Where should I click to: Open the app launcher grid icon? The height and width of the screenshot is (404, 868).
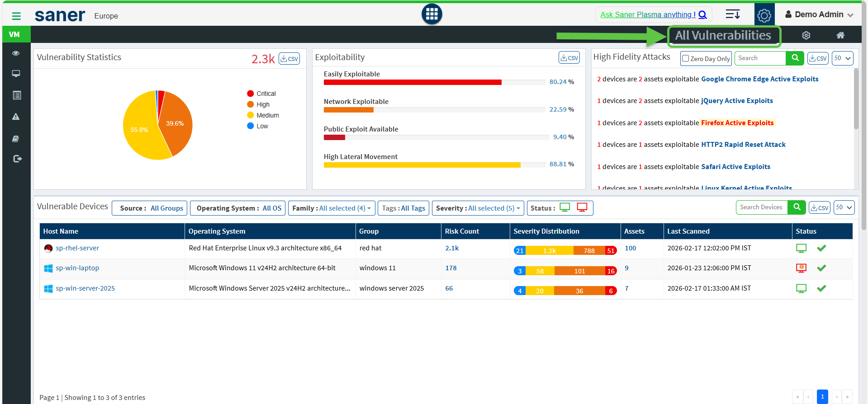click(432, 14)
